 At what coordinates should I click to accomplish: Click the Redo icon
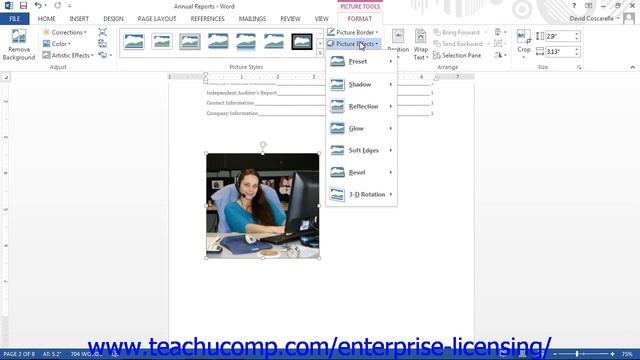pyautogui.click(x=58, y=6)
